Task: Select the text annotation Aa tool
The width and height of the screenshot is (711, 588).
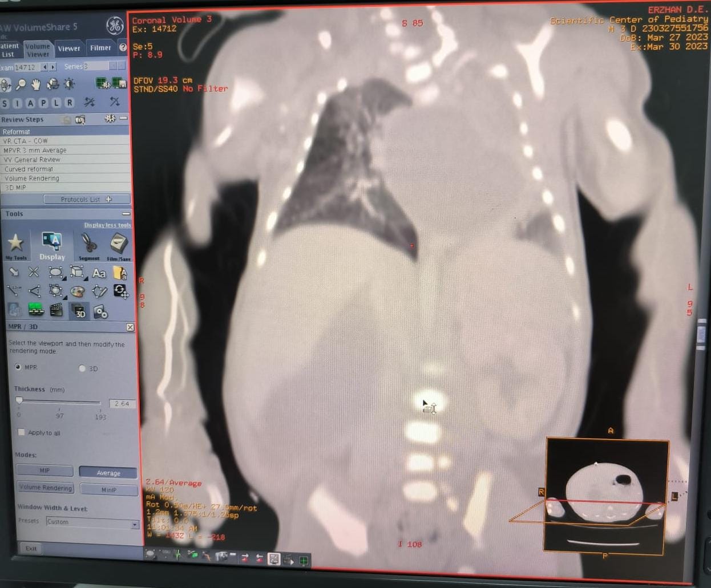Action: (x=99, y=273)
